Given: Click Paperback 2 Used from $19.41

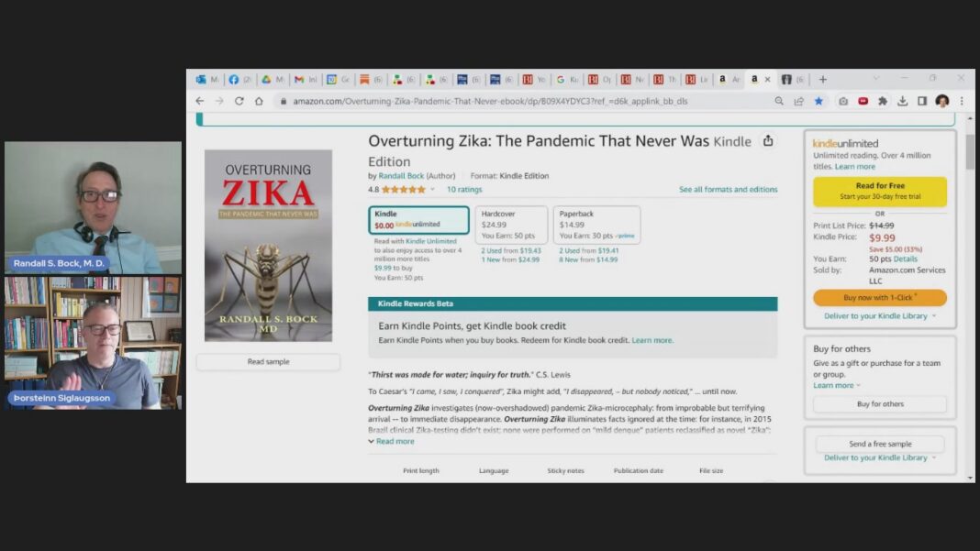Looking at the screenshot, I should [589, 250].
